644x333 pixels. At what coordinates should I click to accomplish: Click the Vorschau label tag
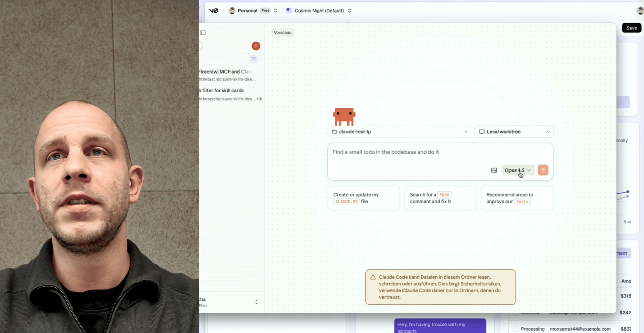(x=282, y=33)
